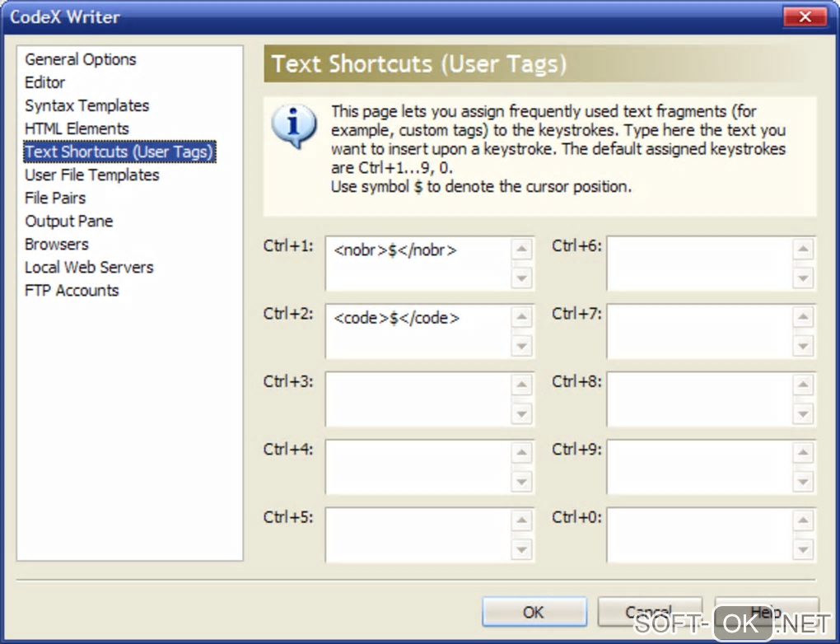Open Help for this dialog
Screen dimensions: 840x644
pyautogui.click(x=766, y=612)
